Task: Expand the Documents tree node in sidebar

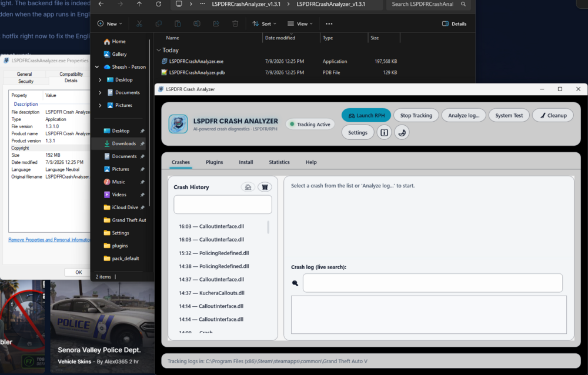Action: click(x=100, y=93)
